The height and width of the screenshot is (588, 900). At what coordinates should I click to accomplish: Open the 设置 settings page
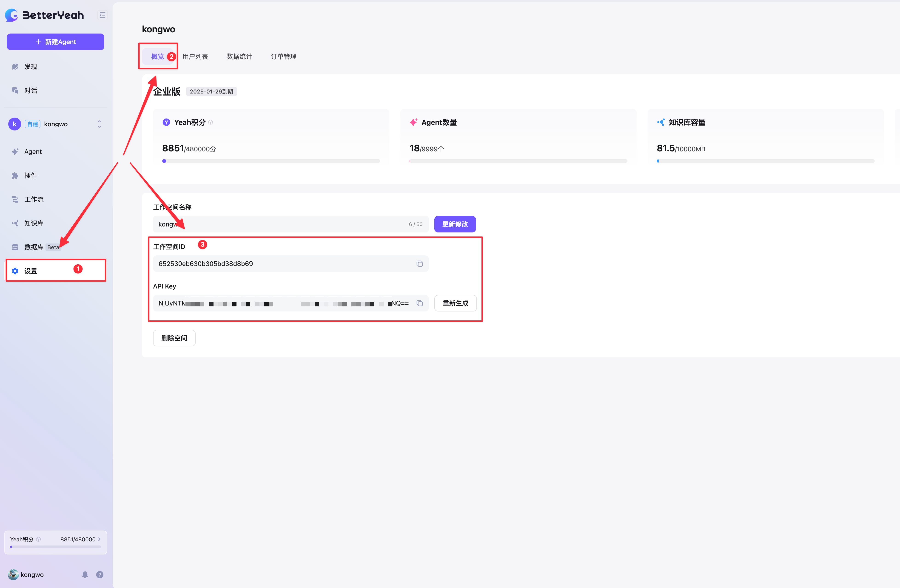coord(56,271)
